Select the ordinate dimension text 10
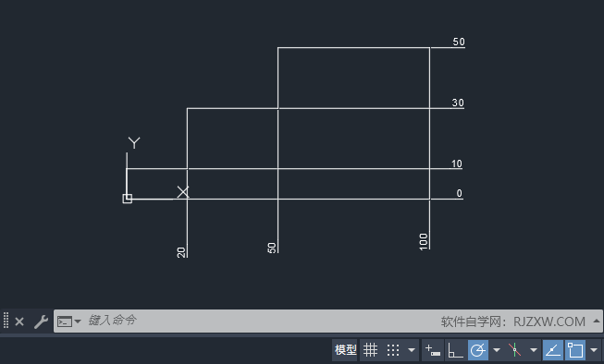Screen dimensions: 604x364 [x=456, y=164]
